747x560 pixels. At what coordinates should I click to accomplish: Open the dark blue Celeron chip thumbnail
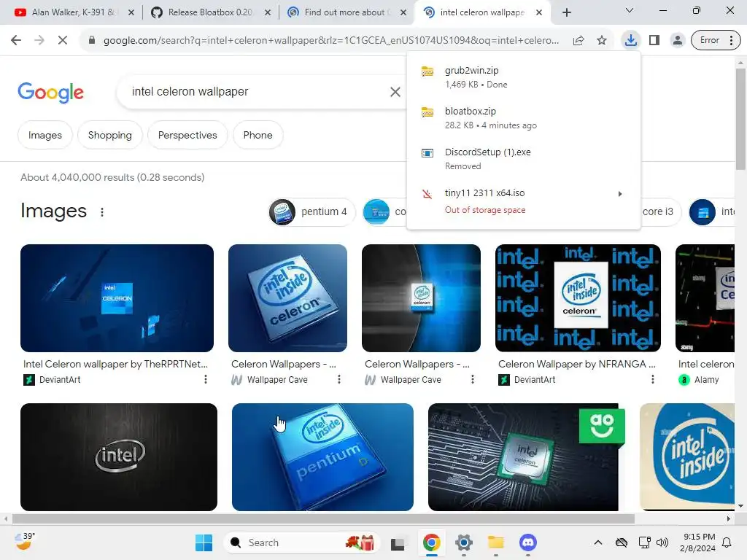pyautogui.click(x=421, y=298)
